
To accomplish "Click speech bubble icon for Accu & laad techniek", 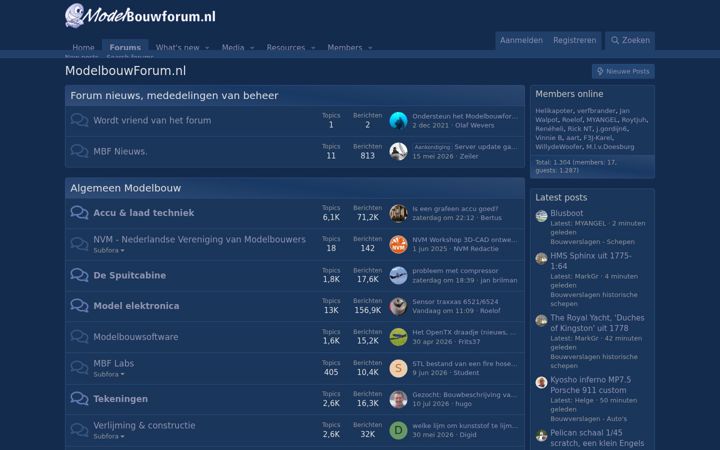I will pos(79,213).
